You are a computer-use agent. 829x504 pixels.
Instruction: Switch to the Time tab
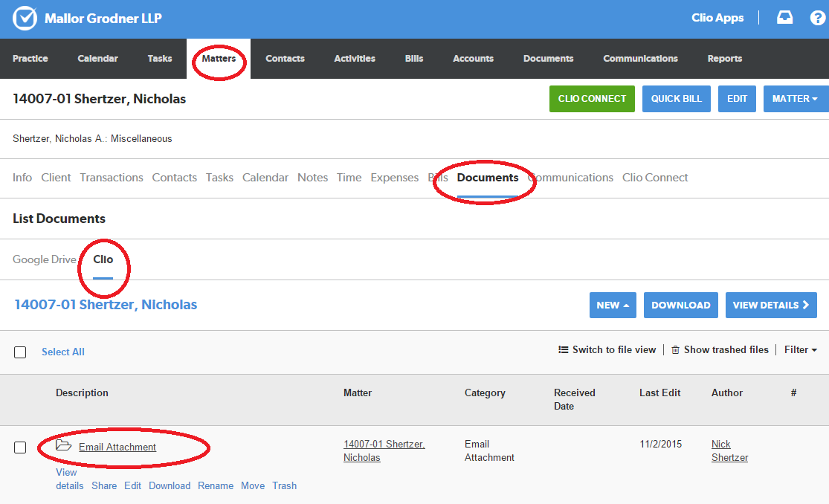349,178
